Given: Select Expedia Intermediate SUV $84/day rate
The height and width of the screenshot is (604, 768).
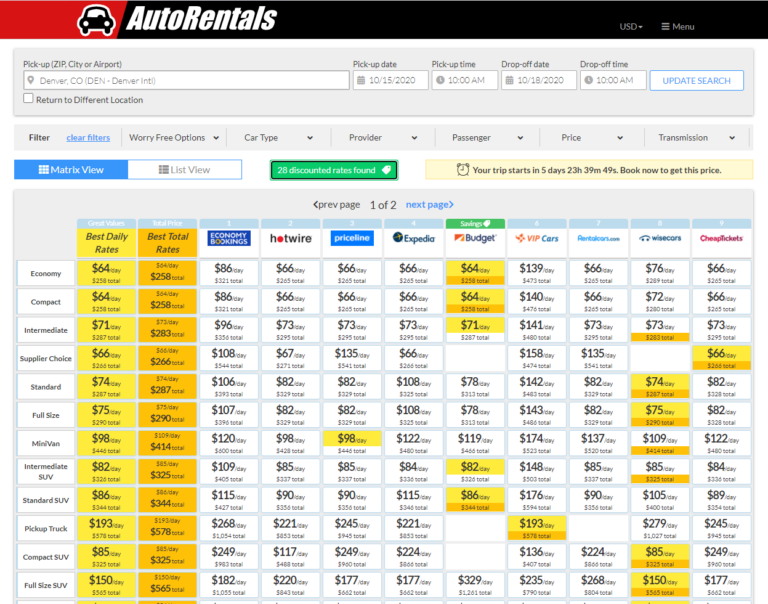Looking at the screenshot, I should click(x=414, y=472).
